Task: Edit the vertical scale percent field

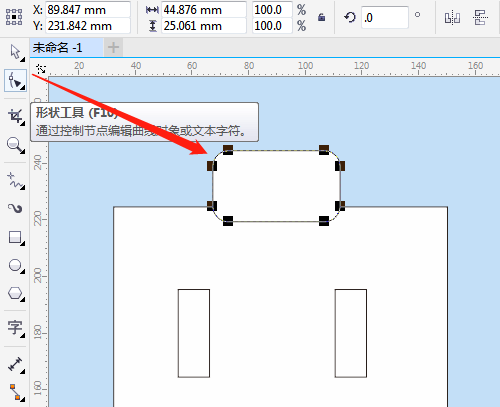Action: click(272, 26)
